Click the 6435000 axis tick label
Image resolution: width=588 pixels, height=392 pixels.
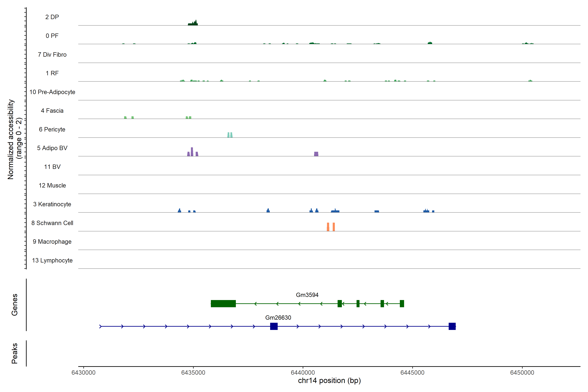pyautogui.click(x=193, y=373)
